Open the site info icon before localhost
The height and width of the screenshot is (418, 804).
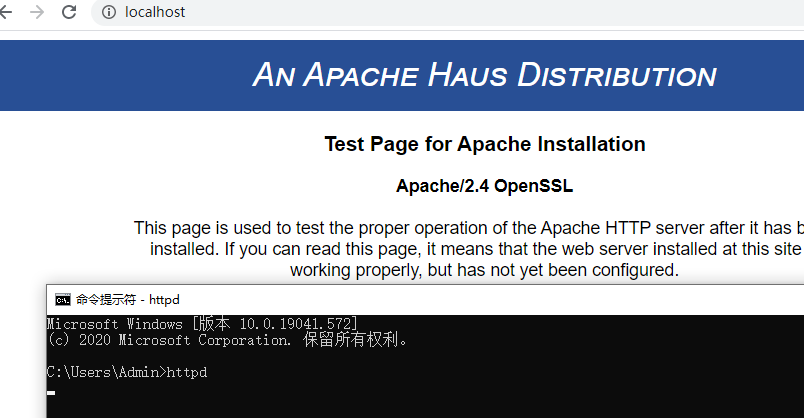109,12
